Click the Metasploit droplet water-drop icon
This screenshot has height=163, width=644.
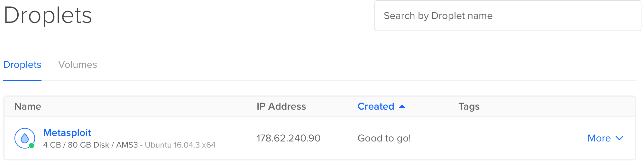[x=25, y=138]
